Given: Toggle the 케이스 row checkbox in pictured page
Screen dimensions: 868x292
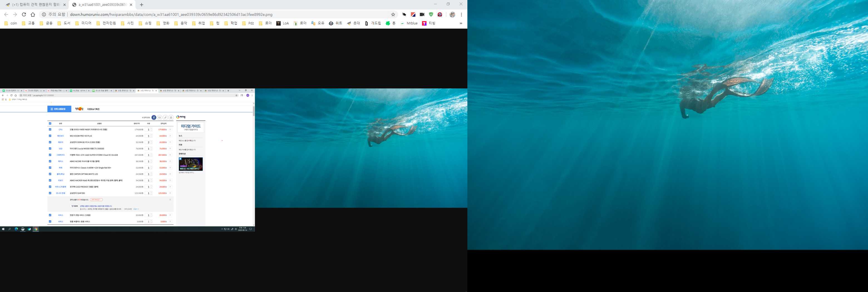Looking at the screenshot, I should click(50, 161).
